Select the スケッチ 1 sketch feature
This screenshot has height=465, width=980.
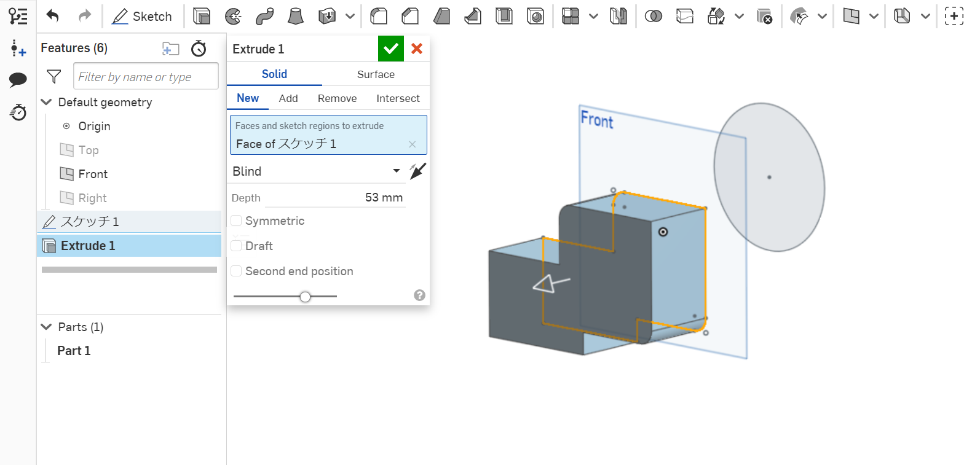[129, 222]
